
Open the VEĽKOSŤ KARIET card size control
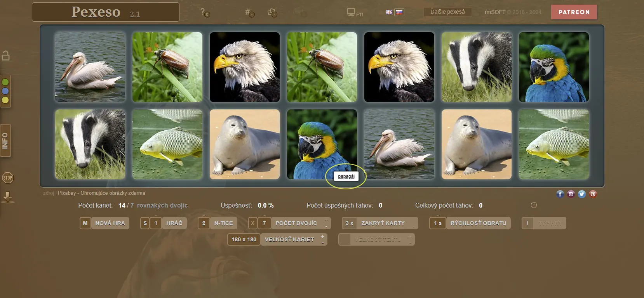coord(289,239)
